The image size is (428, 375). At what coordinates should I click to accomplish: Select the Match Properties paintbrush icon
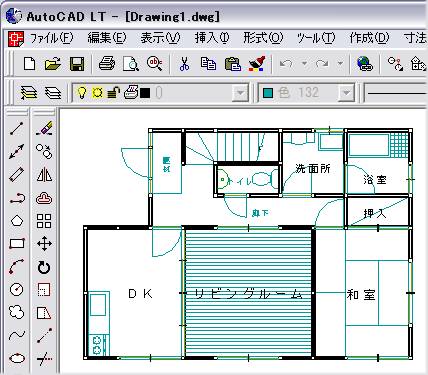click(257, 63)
